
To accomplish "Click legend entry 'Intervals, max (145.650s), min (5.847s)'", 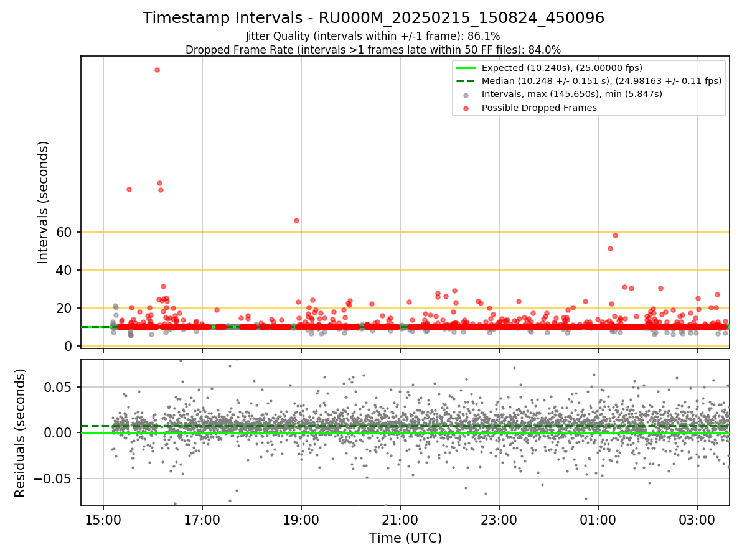I will point(572,94).
